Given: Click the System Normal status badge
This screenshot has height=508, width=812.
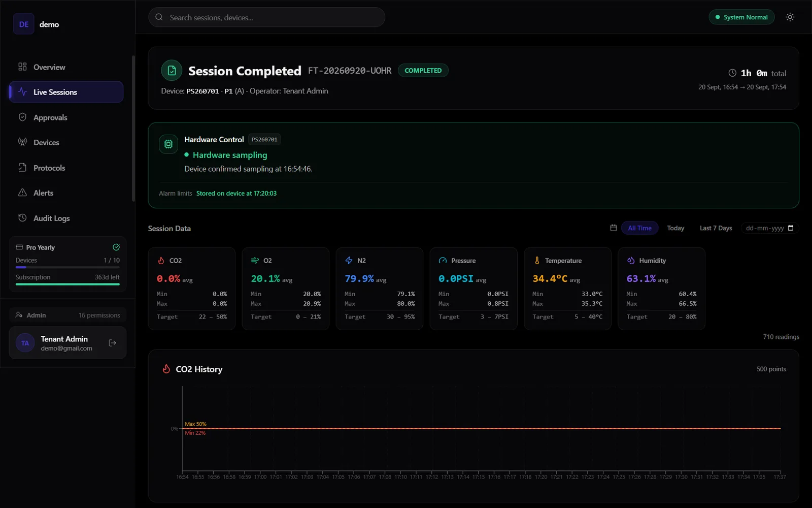Looking at the screenshot, I should click(741, 17).
